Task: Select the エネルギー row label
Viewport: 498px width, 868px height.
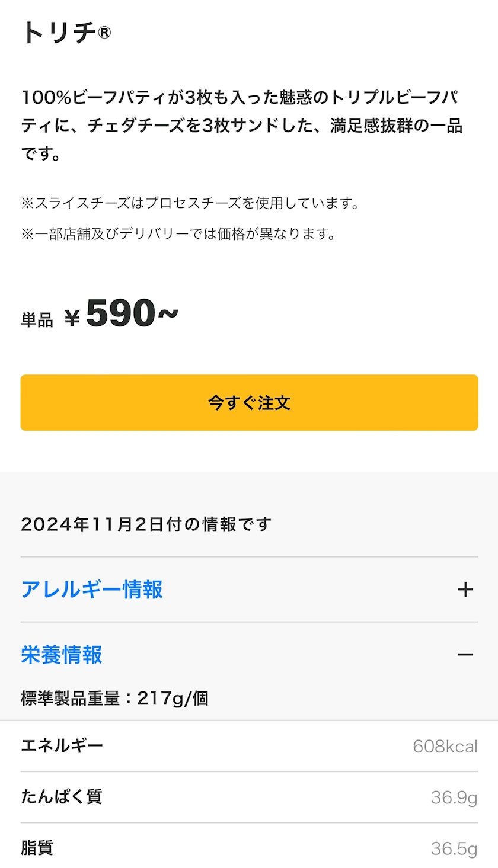Action: point(62,745)
